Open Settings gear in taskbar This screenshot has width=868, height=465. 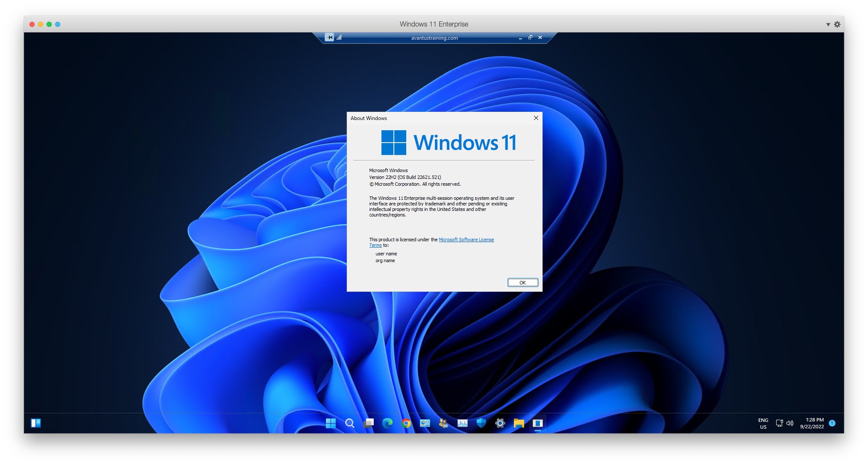coord(500,423)
